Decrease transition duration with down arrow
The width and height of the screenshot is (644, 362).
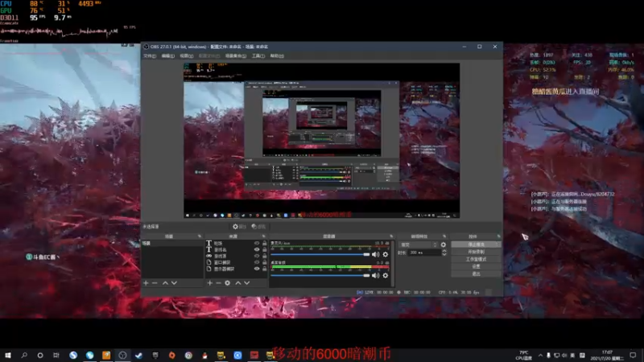(444, 254)
